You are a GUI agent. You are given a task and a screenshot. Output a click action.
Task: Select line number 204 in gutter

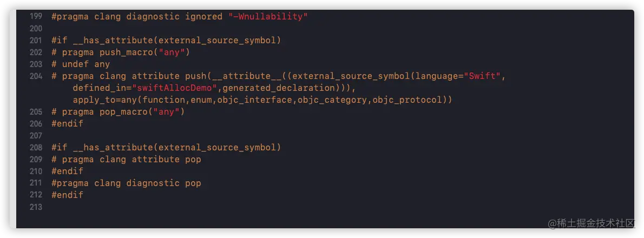[x=36, y=76]
